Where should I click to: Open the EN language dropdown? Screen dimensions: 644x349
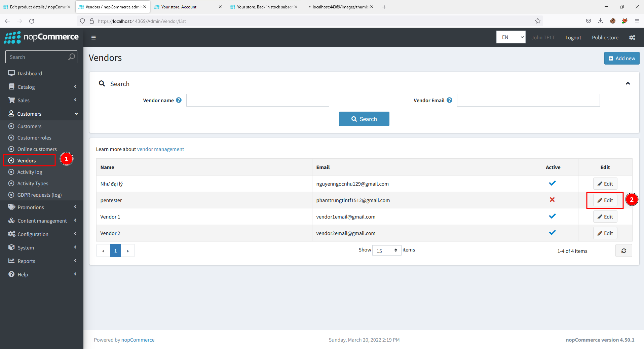click(x=510, y=37)
